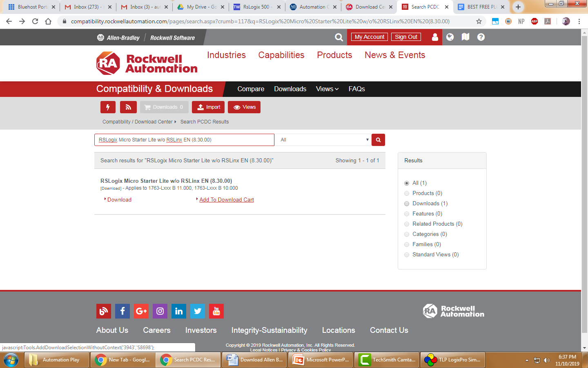Viewport: 588px width, 368px height.
Task: Open the Chrome three-dot menu
Action: click(579, 21)
